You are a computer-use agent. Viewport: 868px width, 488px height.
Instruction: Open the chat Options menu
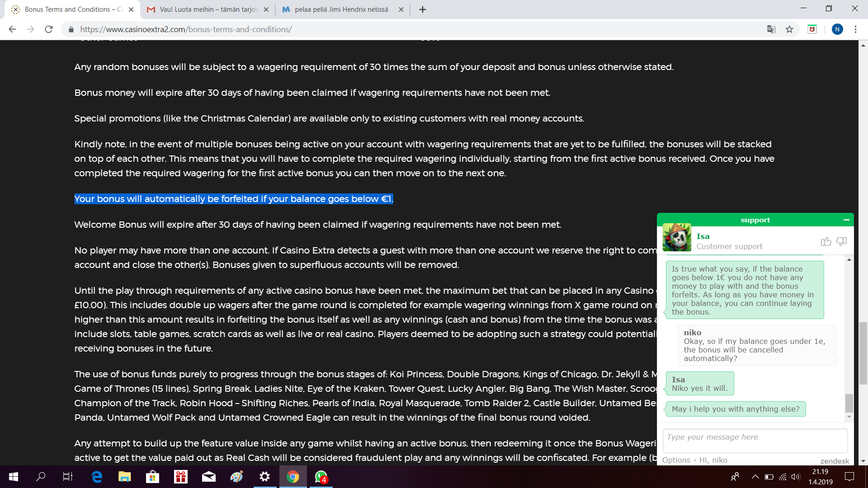676,460
